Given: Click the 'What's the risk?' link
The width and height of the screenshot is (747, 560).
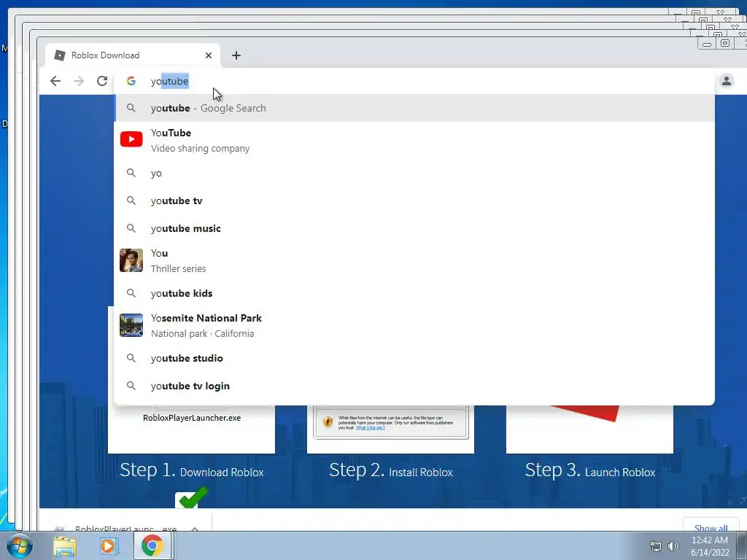Looking at the screenshot, I should click(371, 427).
